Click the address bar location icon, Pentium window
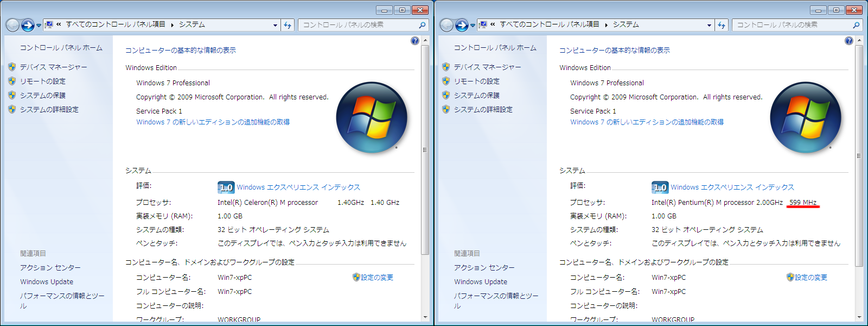The image size is (868, 326). pos(483,25)
